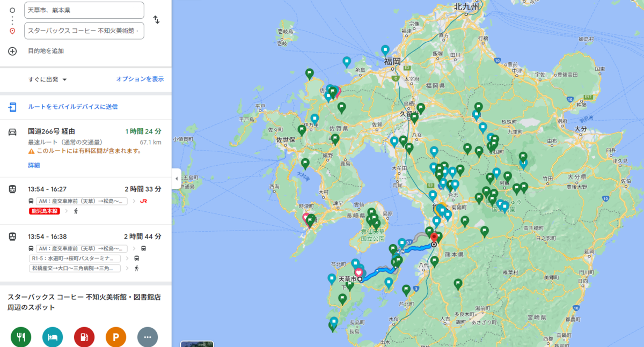
Task: Click the warning triangle icon for toll notice
Action: coord(32,151)
